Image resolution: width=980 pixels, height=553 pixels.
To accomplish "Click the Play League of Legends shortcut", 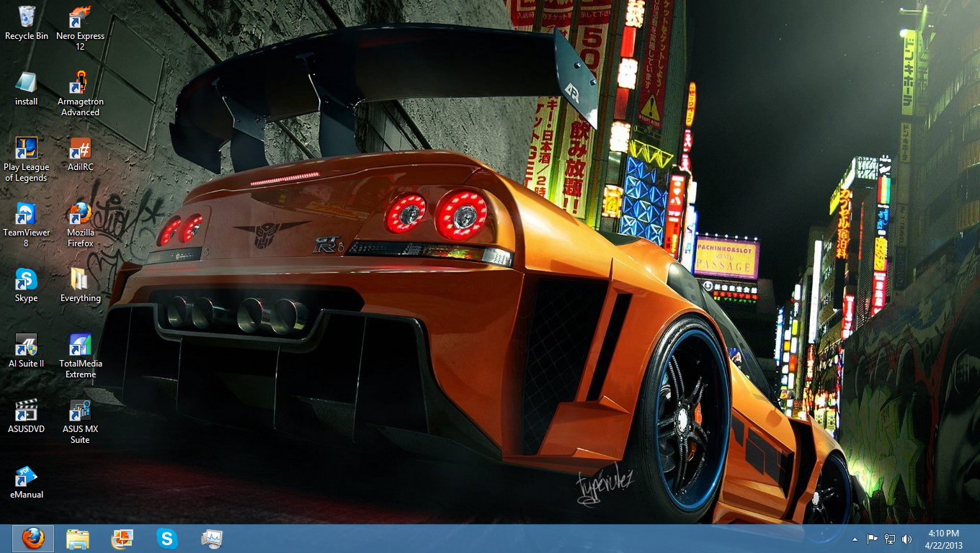I will click(27, 148).
